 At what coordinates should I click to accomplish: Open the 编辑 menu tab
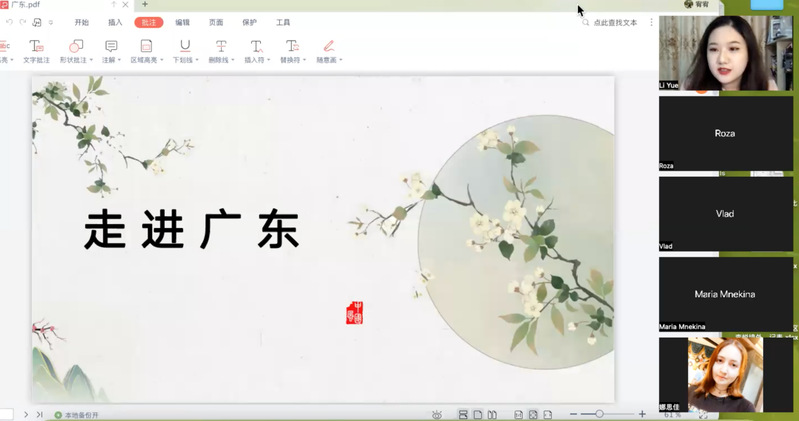tap(182, 22)
